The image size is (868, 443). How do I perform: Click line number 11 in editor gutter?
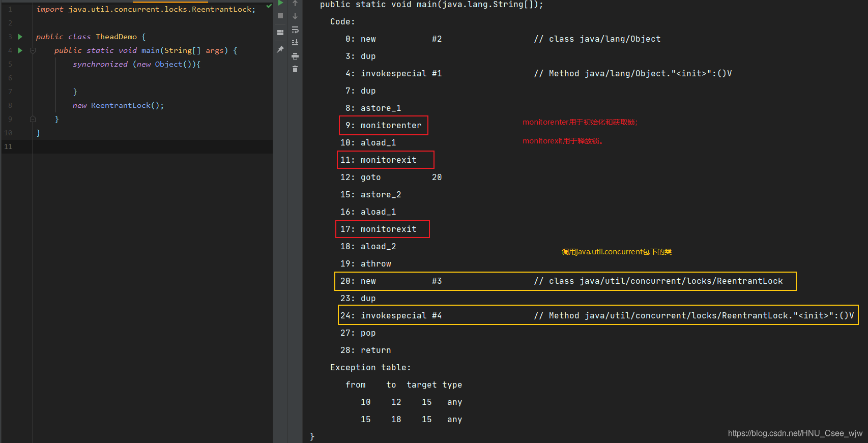[8, 146]
